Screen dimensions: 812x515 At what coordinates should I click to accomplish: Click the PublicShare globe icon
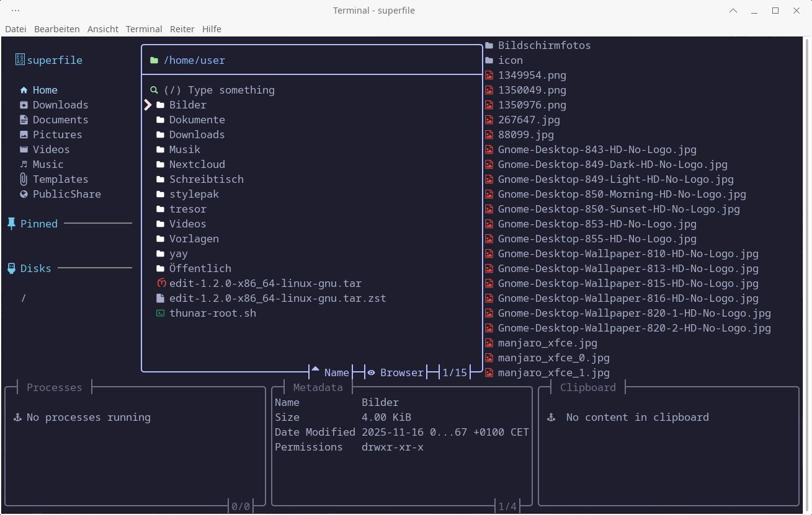[x=24, y=195]
